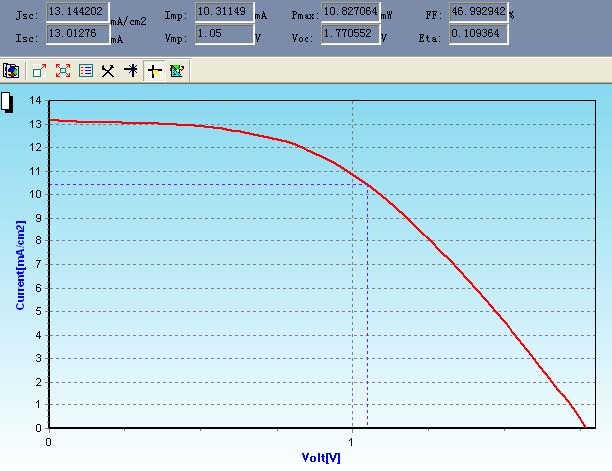This screenshot has width=612, height=471.
Task: Click the export graph icon in toolbar
Action: pyautogui.click(x=177, y=71)
